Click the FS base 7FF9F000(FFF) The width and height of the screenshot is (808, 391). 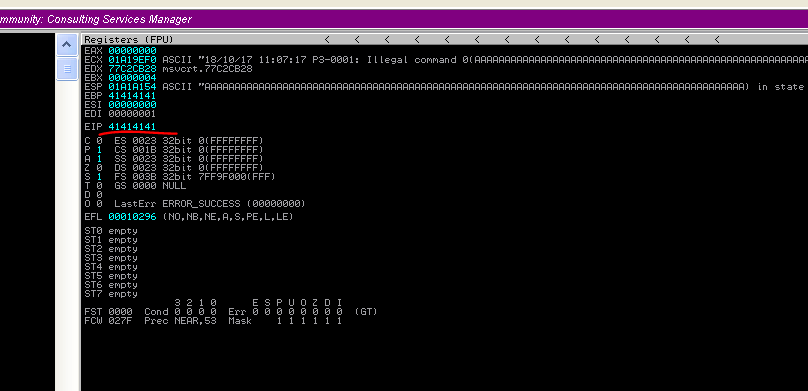237,177
